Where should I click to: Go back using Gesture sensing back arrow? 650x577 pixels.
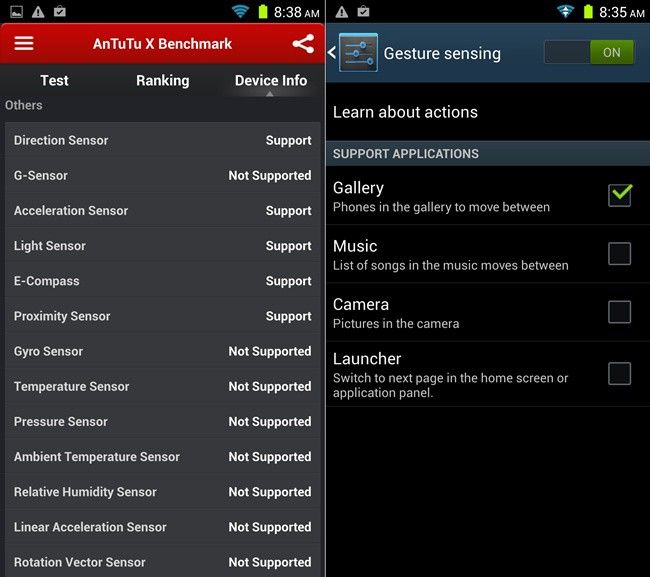[332, 53]
